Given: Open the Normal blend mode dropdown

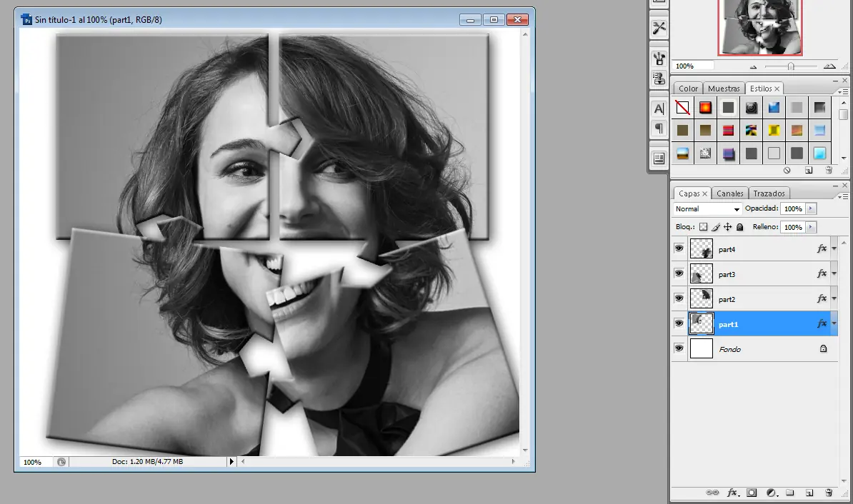Looking at the screenshot, I should coord(707,209).
